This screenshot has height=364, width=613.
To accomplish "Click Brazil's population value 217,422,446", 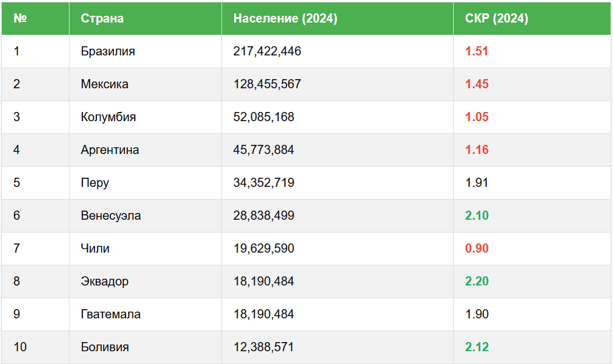I will [x=267, y=51].
